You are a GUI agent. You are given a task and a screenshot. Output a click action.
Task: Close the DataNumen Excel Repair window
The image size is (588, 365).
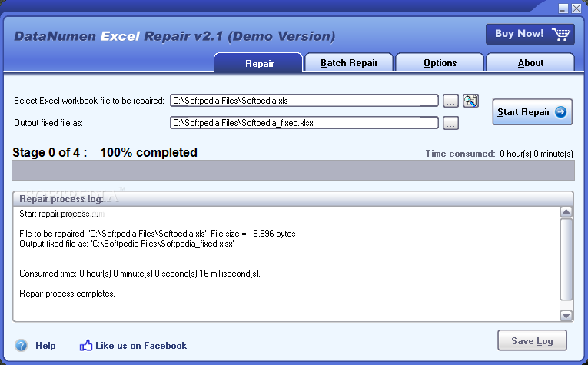tap(576, 8)
